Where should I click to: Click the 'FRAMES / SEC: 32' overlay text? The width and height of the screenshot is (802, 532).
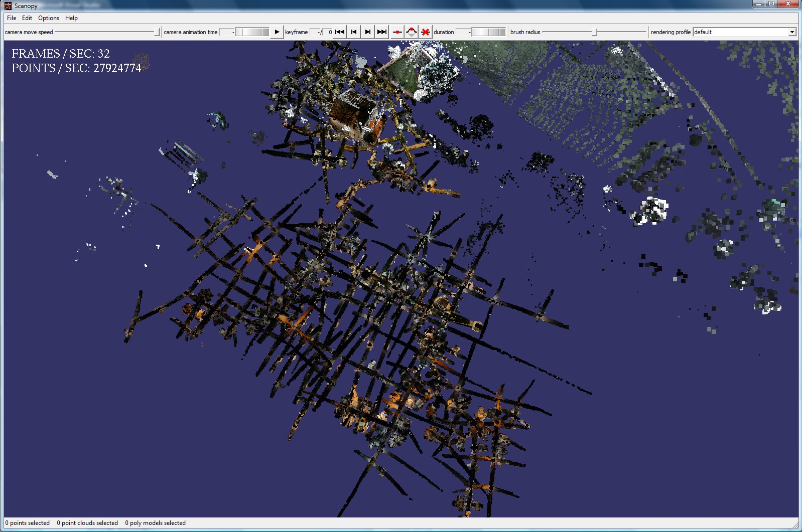(61, 53)
